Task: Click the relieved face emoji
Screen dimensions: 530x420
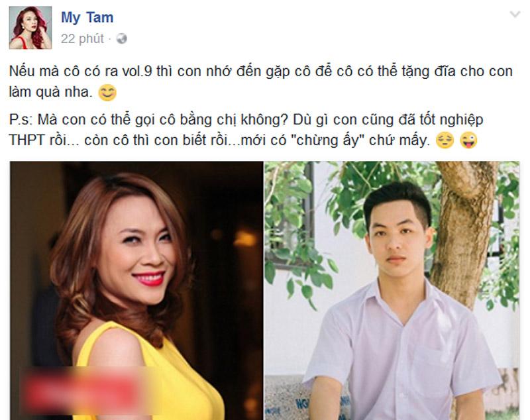Action: click(x=445, y=140)
